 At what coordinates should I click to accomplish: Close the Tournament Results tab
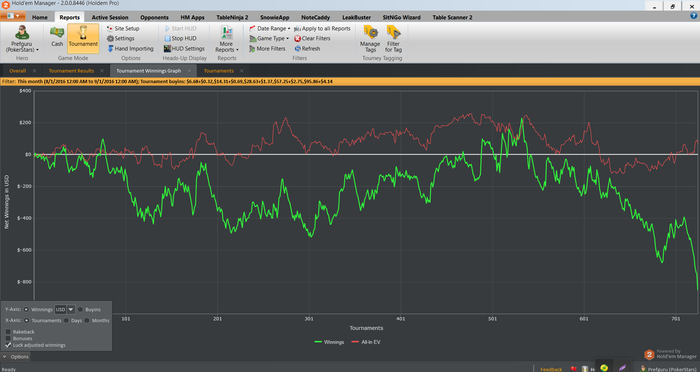coord(102,71)
